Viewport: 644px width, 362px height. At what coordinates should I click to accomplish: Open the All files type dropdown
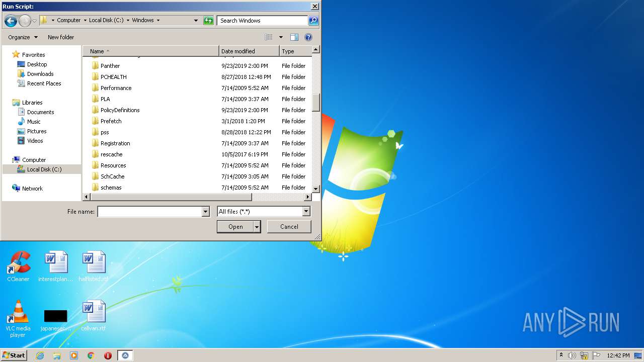click(x=264, y=212)
